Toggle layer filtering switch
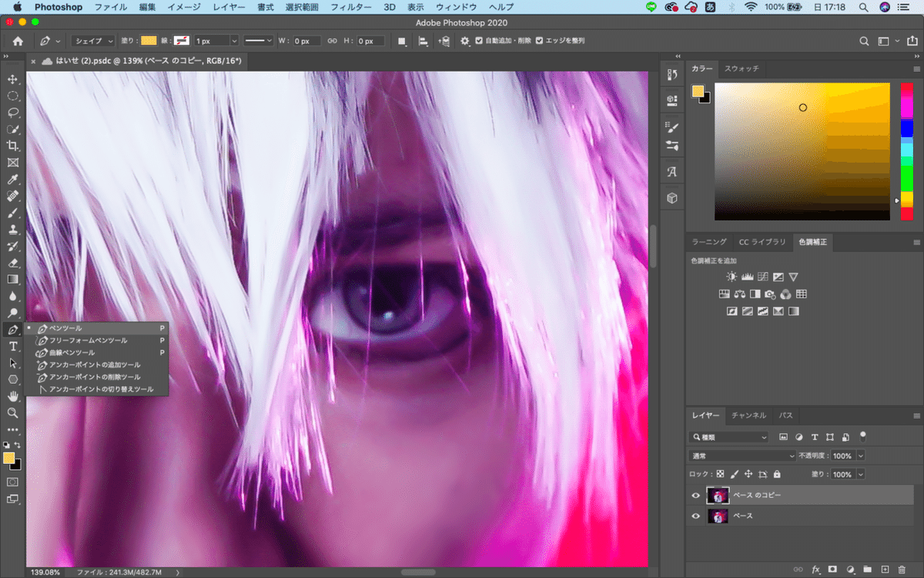 [x=863, y=435]
